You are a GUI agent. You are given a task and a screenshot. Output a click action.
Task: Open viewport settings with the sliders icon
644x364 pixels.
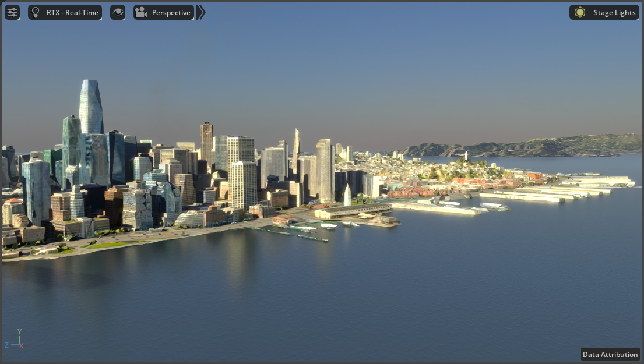coord(12,12)
